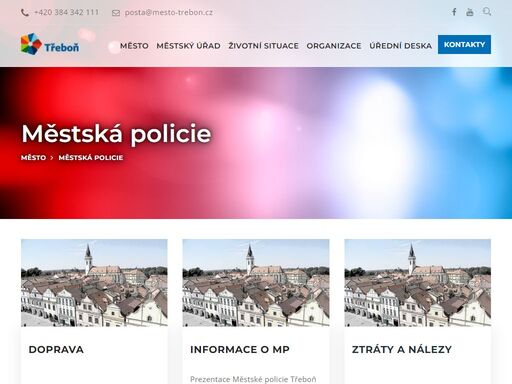Click the envelope email icon
Image resolution: width=512 pixels, height=384 pixels.
(116, 13)
